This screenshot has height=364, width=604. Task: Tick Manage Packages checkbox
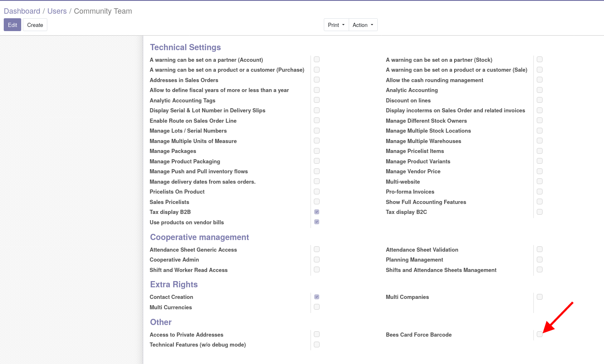point(317,151)
